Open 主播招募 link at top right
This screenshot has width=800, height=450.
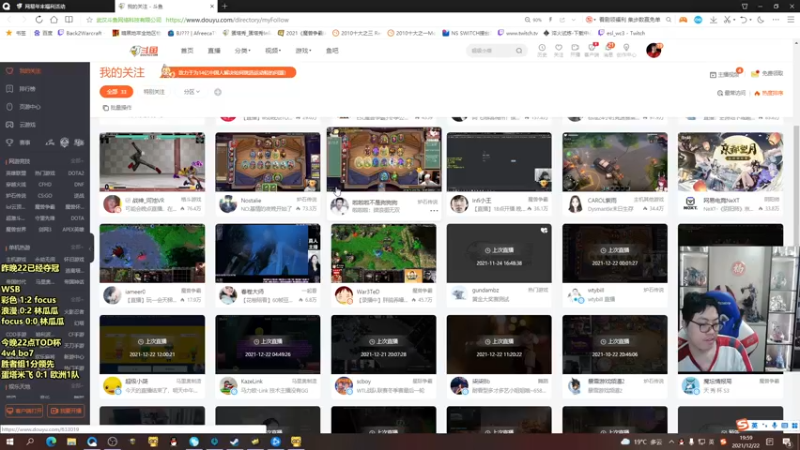pyautogui.click(x=725, y=74)
